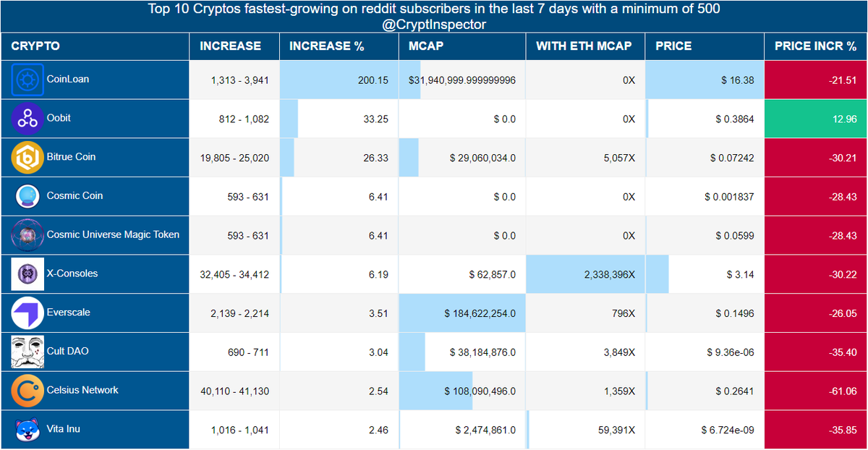Click the $ 62,857.0 market cap cell
868x450 pixels.
[x=462, y=275]
